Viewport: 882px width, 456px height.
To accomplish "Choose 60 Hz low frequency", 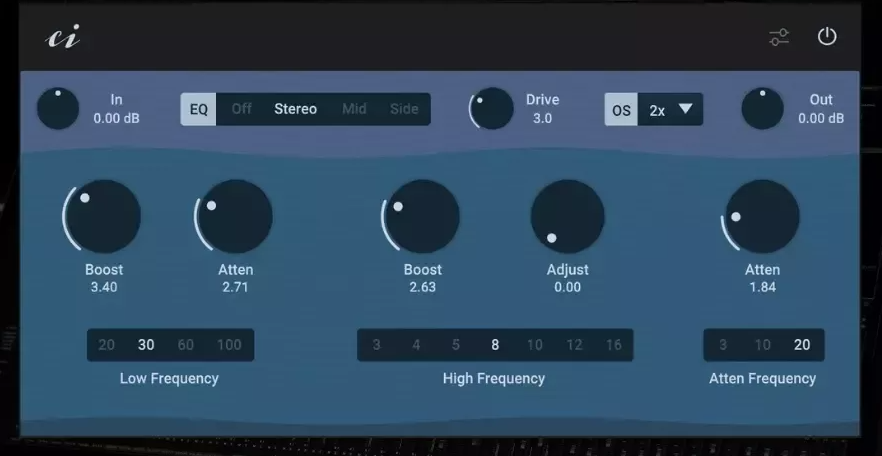I will pyautogui.click(x=185, y=345).
